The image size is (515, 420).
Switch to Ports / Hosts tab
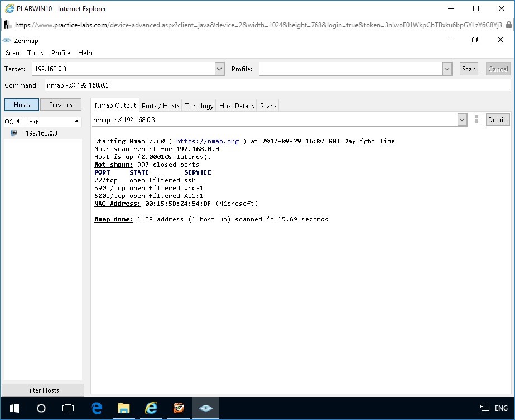(x=160, y=106)
